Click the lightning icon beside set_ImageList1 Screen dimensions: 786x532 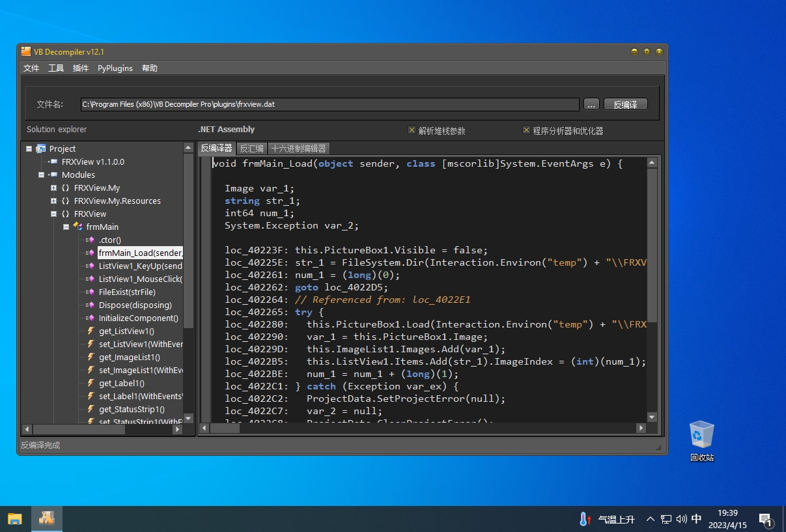click(91, 370)
